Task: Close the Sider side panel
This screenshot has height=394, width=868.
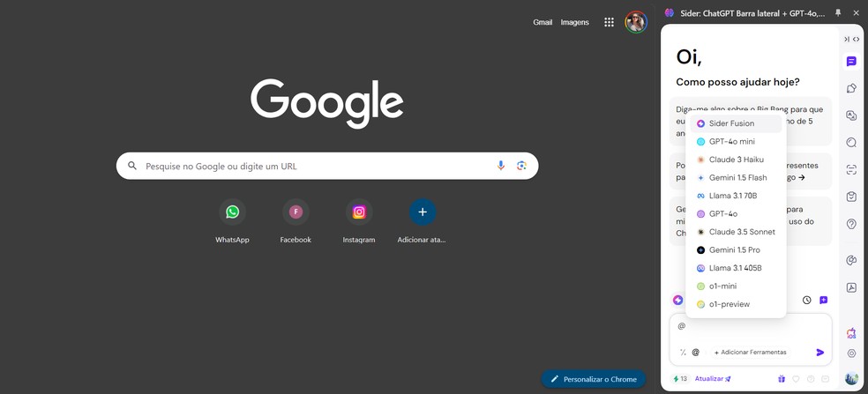Action: tap(856, 12)
